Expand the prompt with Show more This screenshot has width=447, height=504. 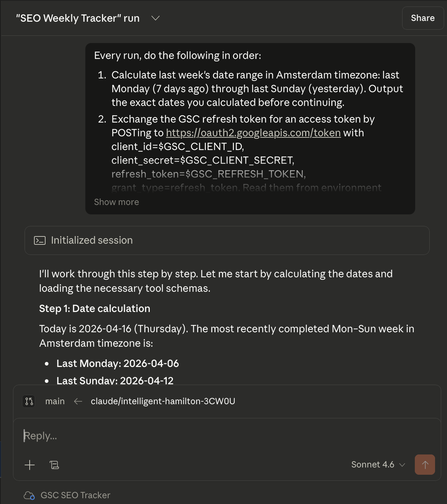116,202
